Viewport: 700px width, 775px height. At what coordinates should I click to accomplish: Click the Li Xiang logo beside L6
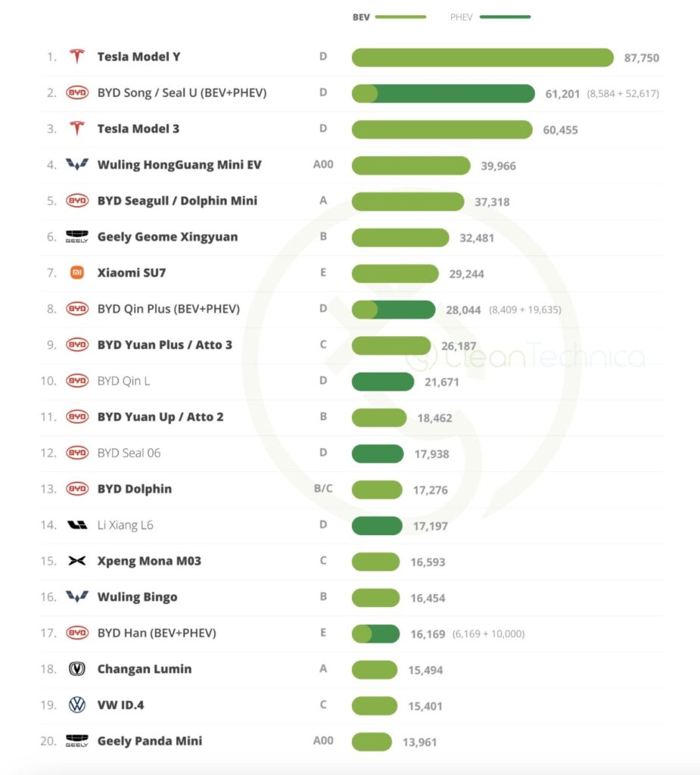[x=76, y=524]
